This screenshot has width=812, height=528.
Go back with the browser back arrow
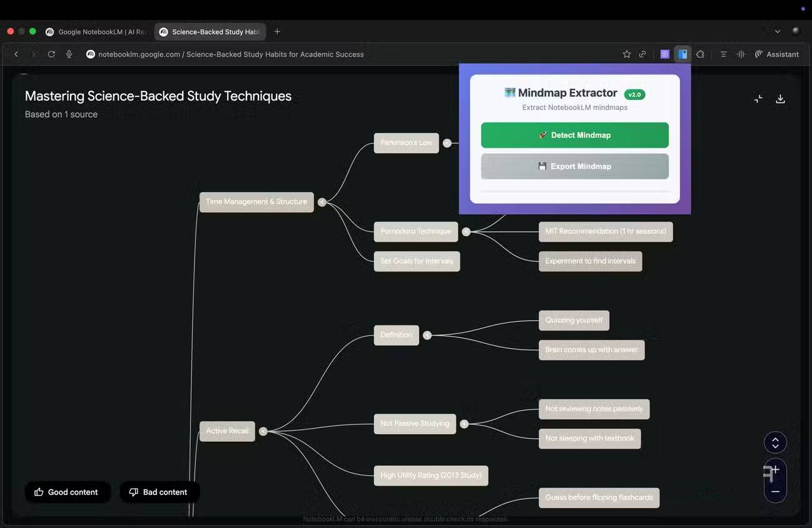tap(16, 54)
